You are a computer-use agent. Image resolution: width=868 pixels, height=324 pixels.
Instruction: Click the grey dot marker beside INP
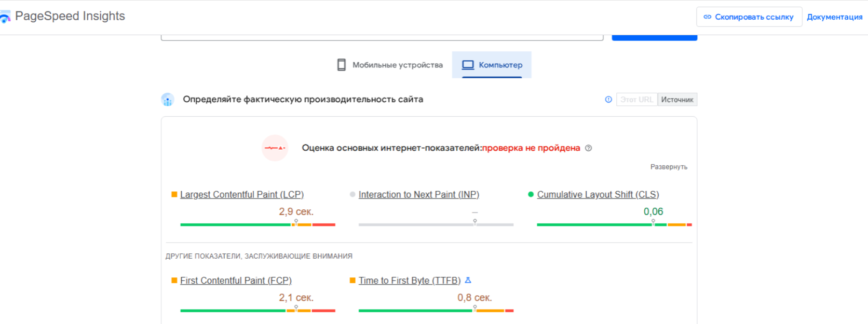tap(352, 194)
